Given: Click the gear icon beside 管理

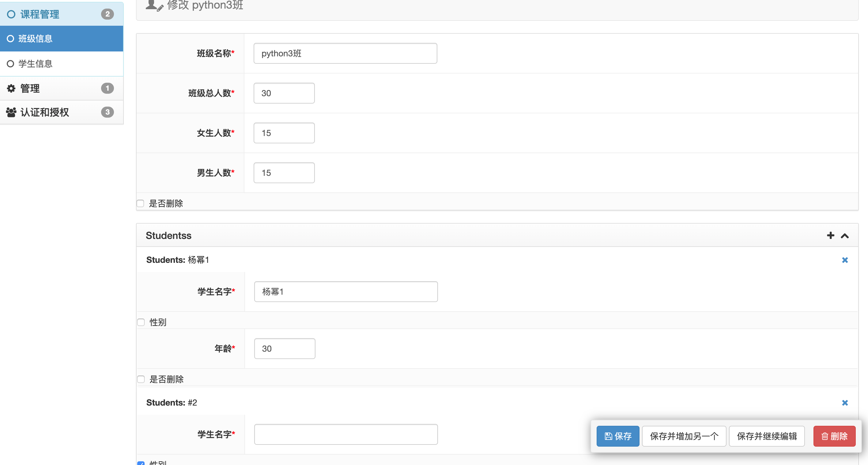Looking at the screenshot, I should (x=10, y=88).
